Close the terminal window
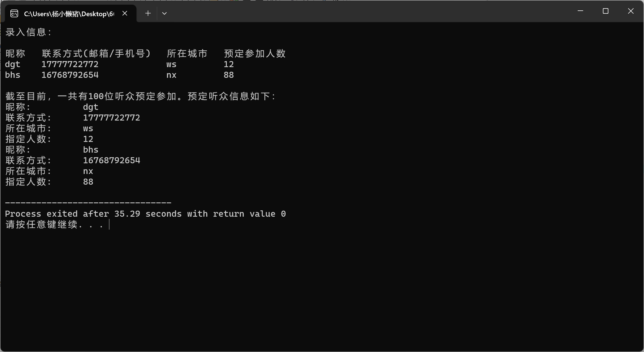The width and height of the screenshot is (644, 352). coord(631,11)
